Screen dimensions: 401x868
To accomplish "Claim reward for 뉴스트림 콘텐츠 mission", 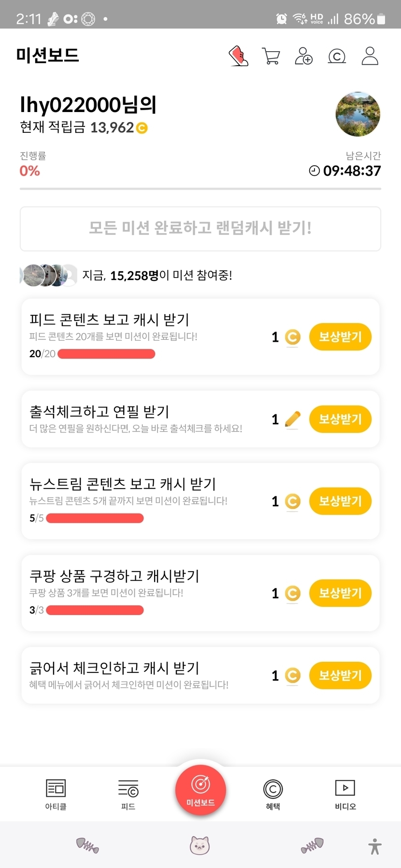I will click(x=340, y=501).
